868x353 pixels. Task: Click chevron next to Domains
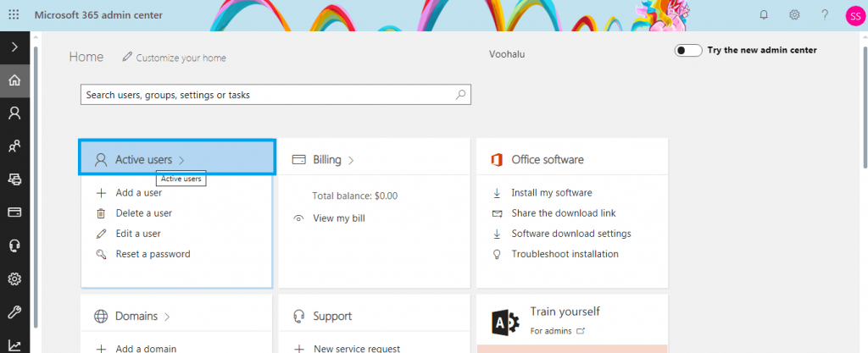[x=167, y=317]
